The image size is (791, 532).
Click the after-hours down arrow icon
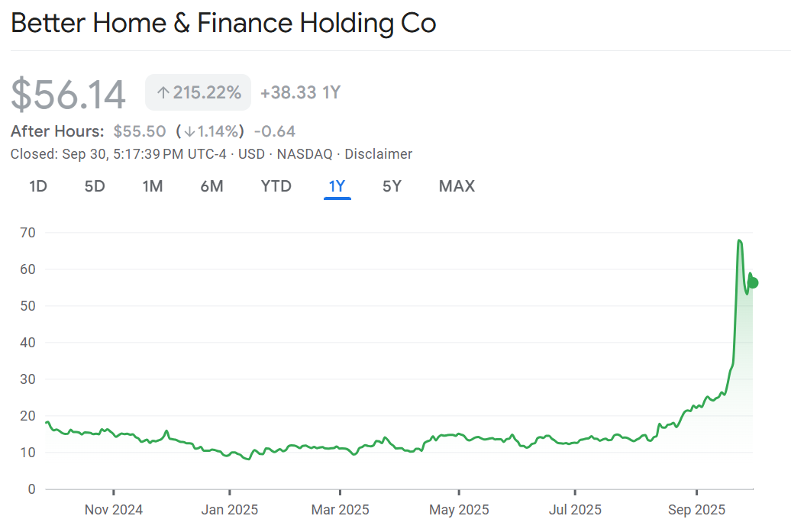pos(189,131)
